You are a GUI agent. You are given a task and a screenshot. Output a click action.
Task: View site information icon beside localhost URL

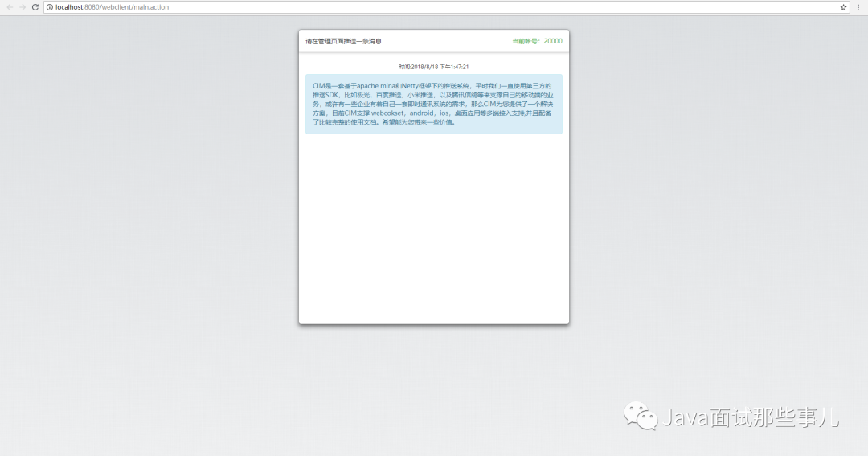[x=50, y=7]
